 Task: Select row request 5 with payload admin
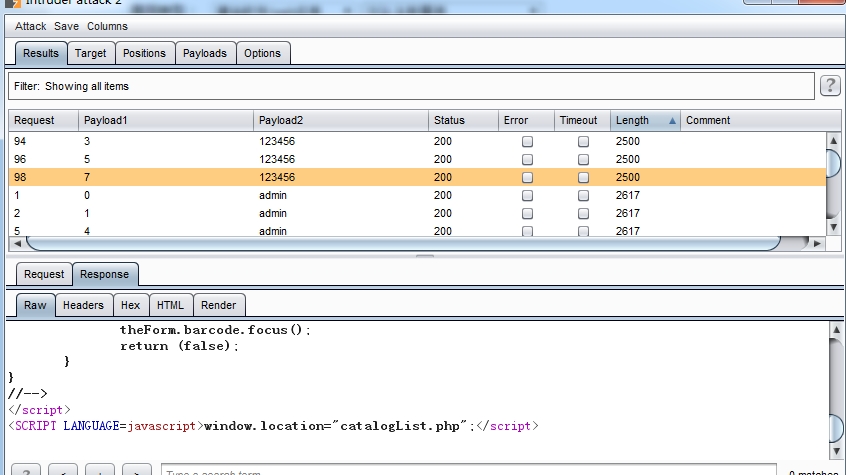click(x=417, y=230)
